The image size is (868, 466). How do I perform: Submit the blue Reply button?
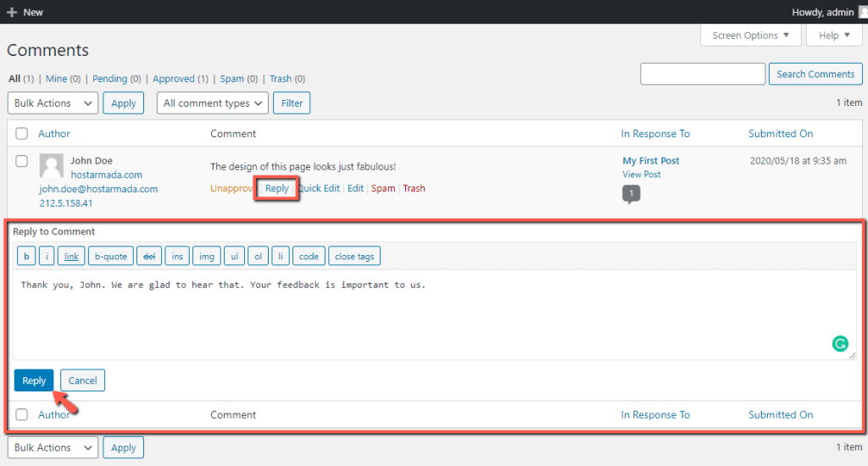[x=34, y=380]
